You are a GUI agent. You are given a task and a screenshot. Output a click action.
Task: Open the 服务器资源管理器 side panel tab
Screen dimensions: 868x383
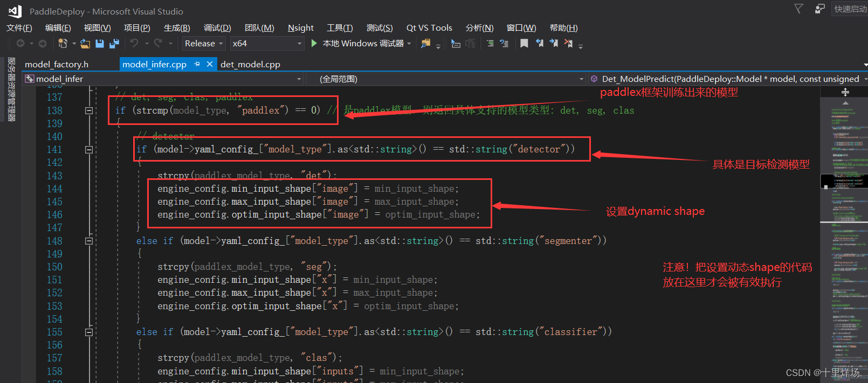tap(11, 89)
